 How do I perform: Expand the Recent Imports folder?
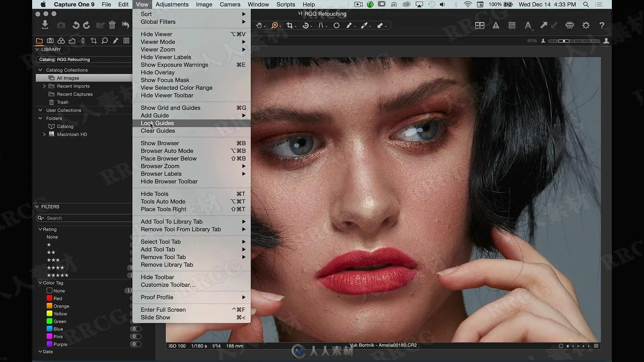(44, 86)
